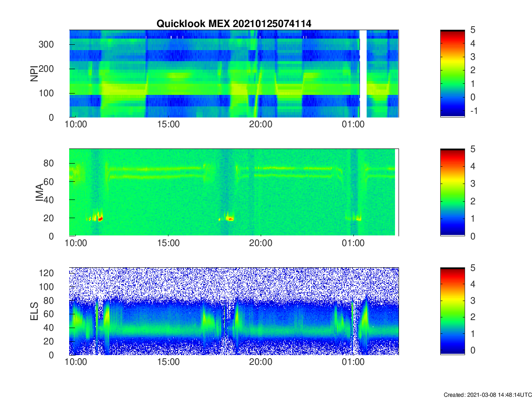Click the 01:00 tick under NPI plot

(353, 125)
